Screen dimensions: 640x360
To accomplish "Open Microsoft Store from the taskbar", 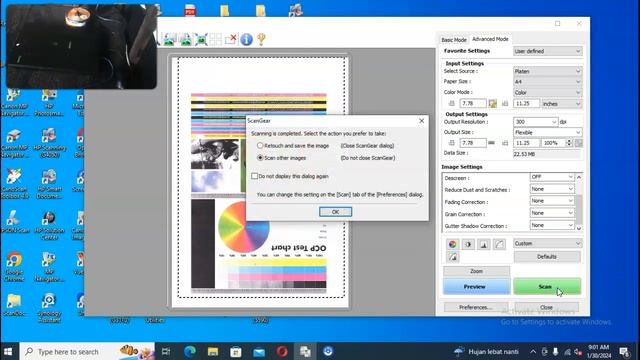I will (236, 351).
